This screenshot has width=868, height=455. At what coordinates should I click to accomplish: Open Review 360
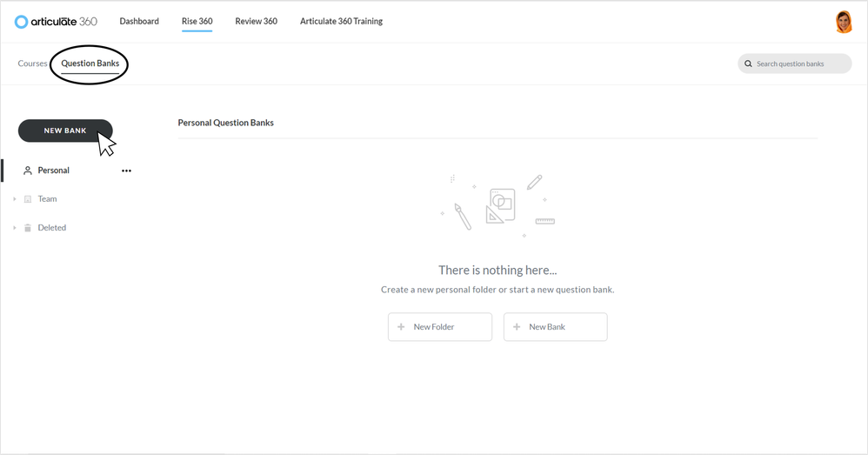coord(257,21)
